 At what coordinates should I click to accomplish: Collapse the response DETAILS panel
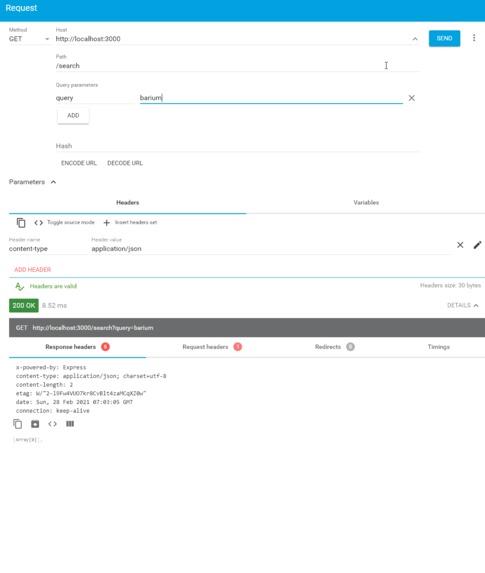click(x=462, y=305)
